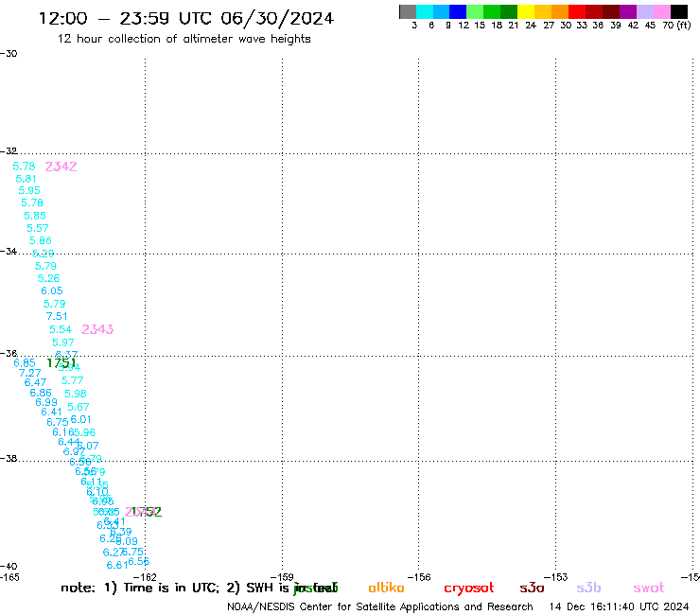Click the lavender swatch in the color scale
This screenshot has width=700, height=615.
(x=644, y=11)
